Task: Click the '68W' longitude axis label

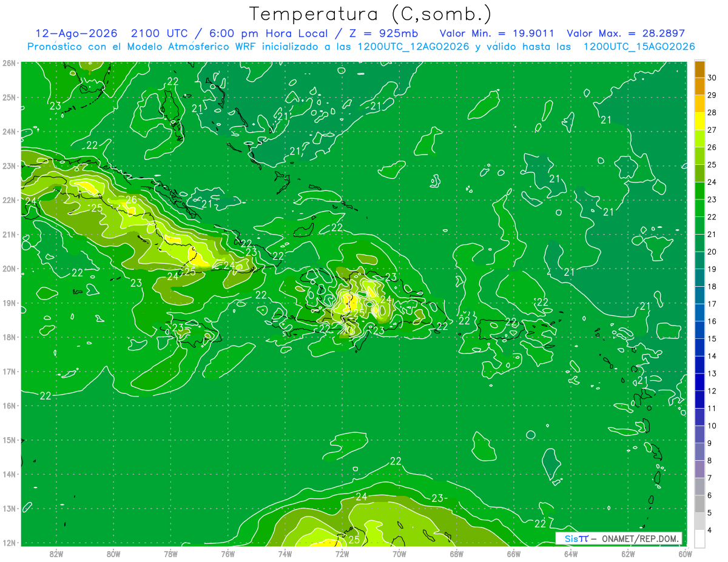Action: click(456, 553)
